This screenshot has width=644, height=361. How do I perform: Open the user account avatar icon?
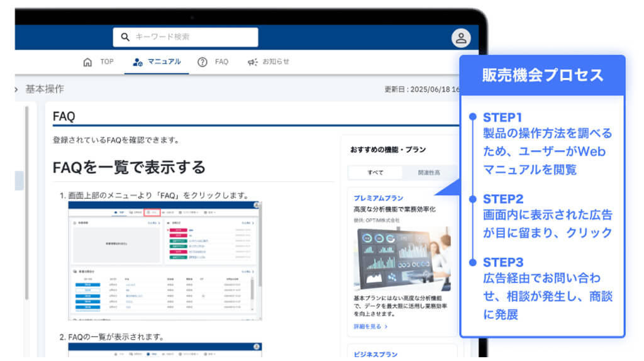point(461,38)
